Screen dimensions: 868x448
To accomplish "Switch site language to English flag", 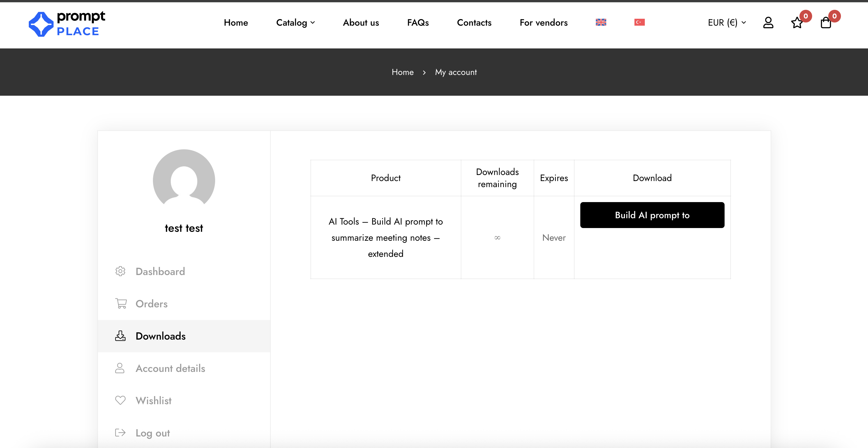I will (x=601, y=22).
